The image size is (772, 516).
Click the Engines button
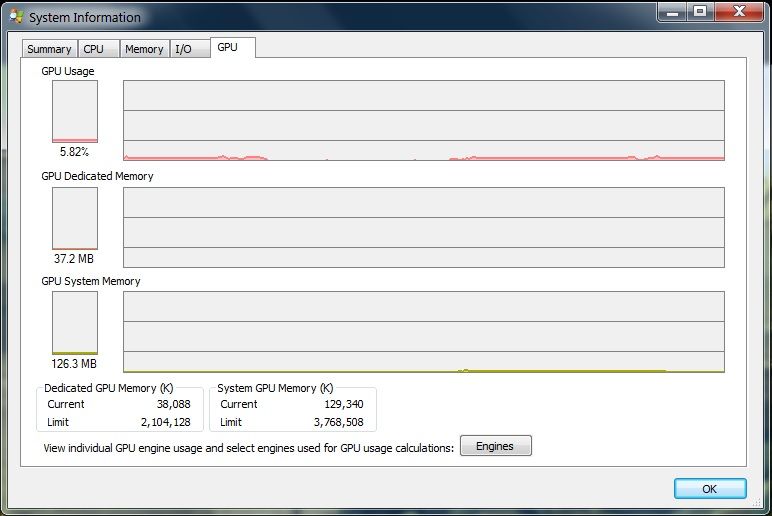pos(495,446)
